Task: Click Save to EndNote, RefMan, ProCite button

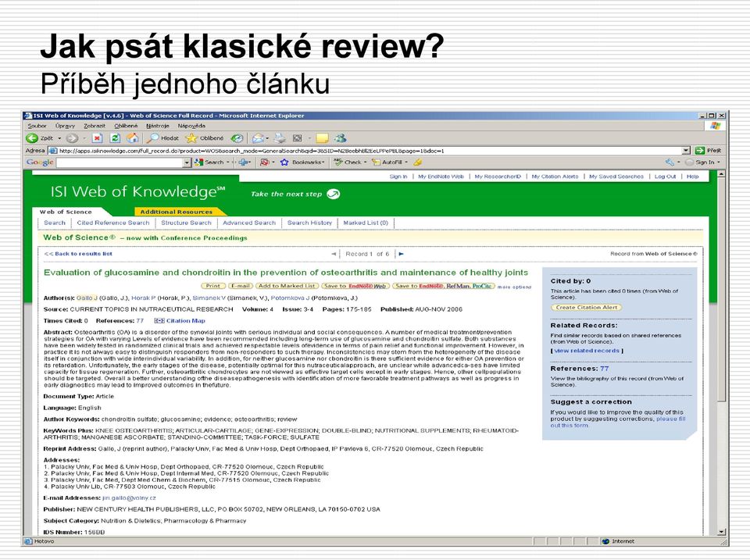Action: click(444, 286)
